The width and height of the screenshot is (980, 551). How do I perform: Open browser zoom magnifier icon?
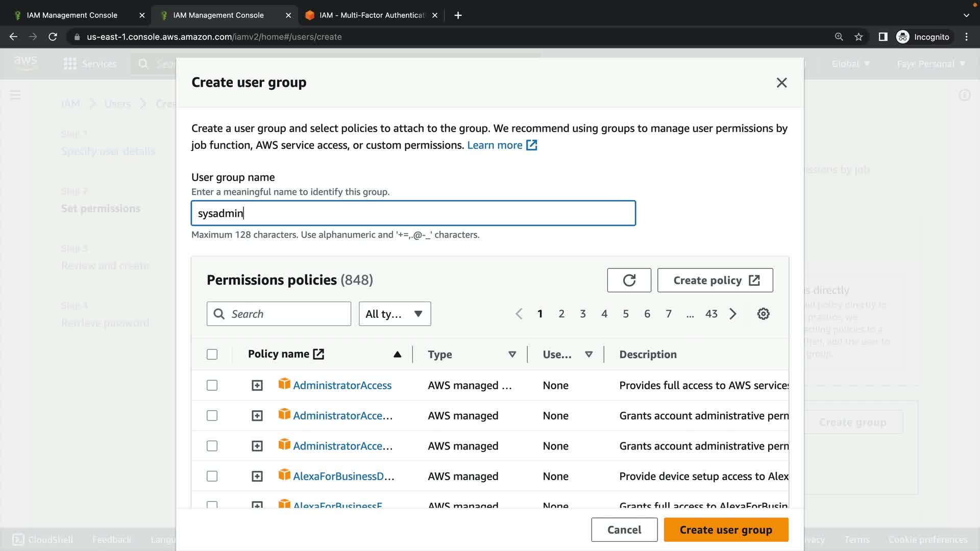click(839, 37)
